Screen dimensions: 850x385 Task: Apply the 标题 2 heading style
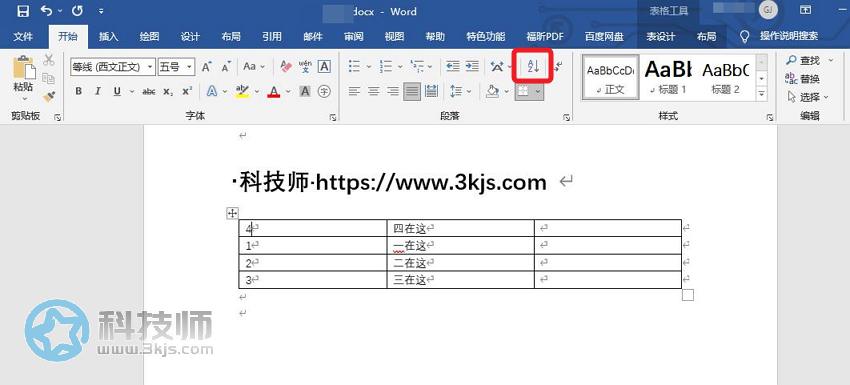click(725, 77)
